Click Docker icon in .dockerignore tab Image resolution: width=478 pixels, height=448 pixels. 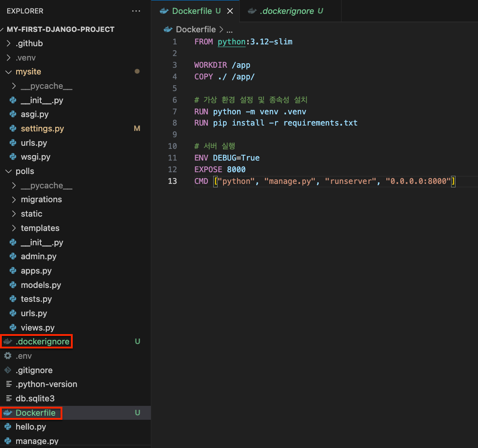252,11
